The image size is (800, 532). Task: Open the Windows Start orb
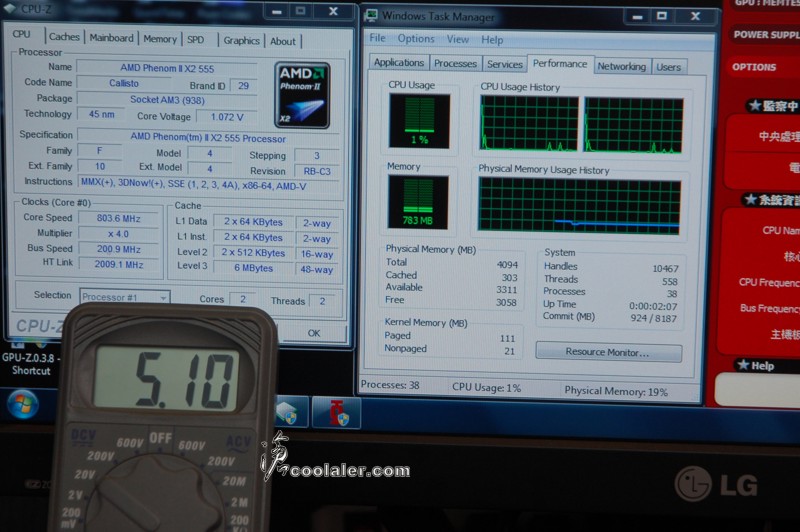pyautogui.click(x=22, y=404)
